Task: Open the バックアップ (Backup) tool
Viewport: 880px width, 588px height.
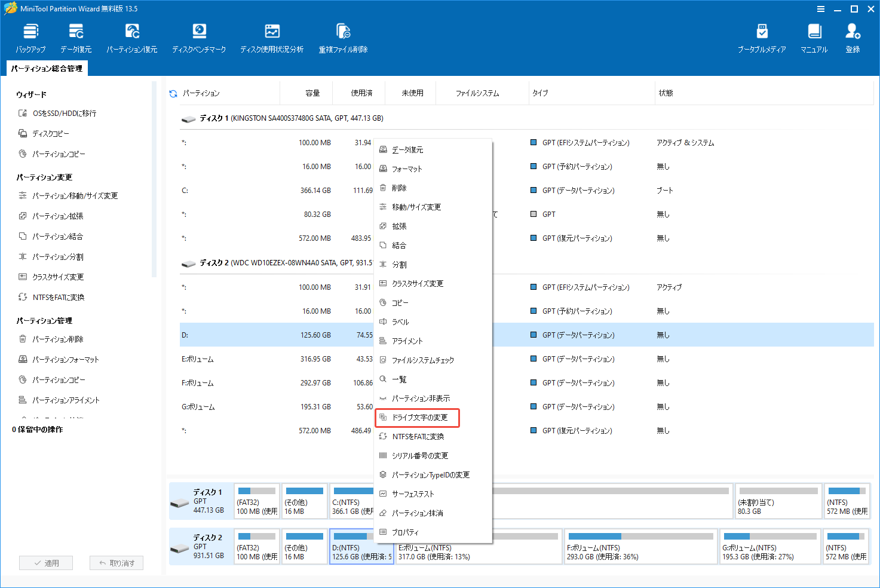Action: [30, 37]
